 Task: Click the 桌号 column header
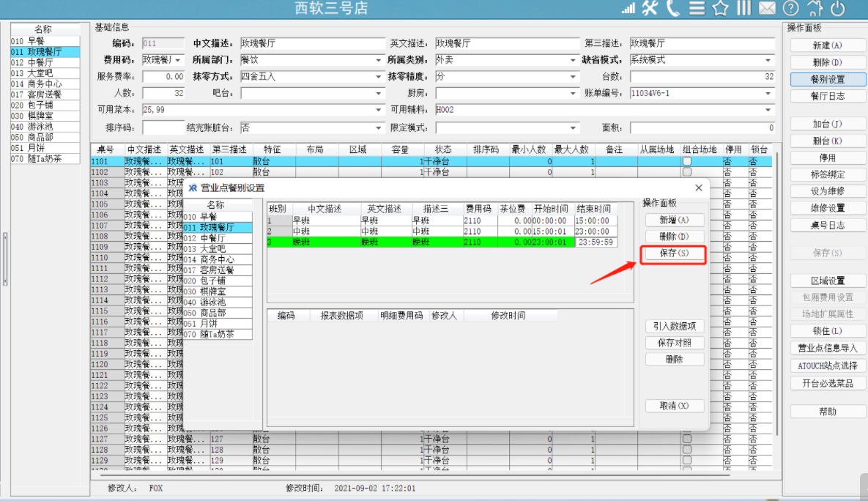(x=105, y=149)
